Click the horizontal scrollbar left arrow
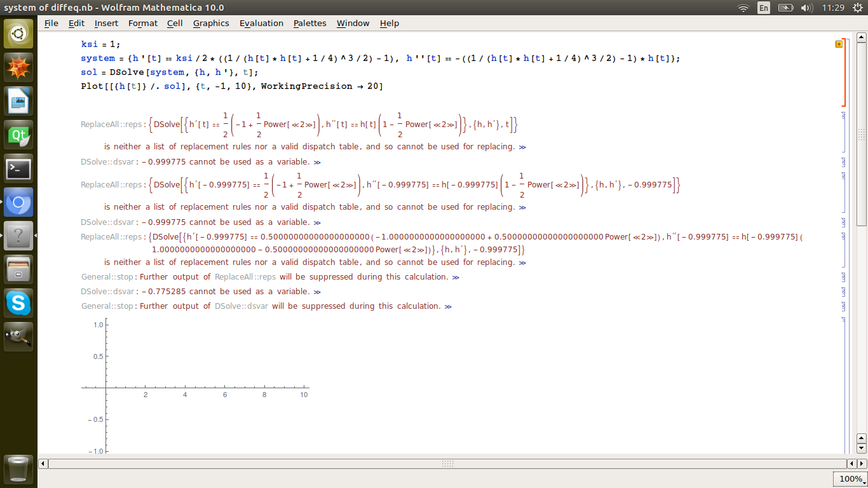868x488 pixels. tap(43, 464)
